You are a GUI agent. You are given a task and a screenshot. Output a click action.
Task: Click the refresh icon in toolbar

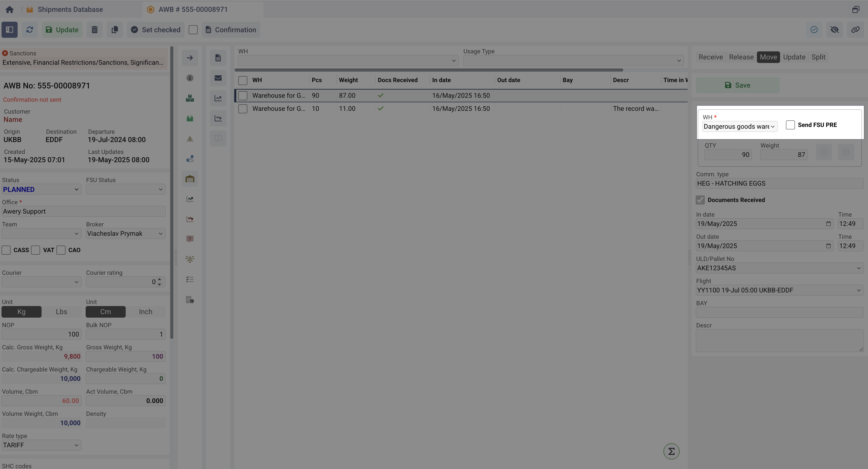point(30,30)
